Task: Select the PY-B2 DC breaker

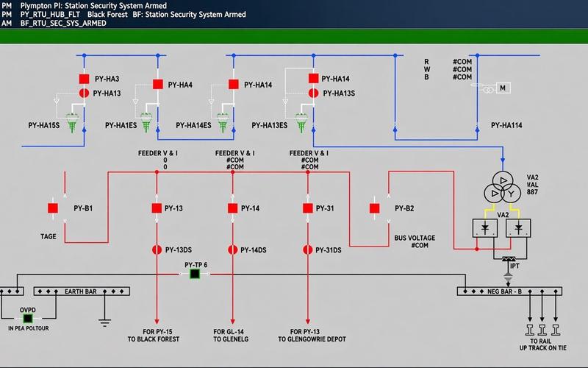Action: [x=375, y=208]
